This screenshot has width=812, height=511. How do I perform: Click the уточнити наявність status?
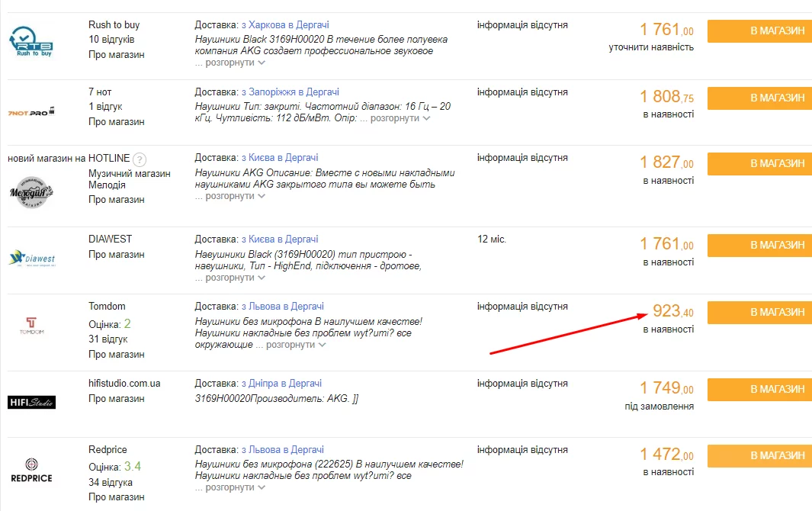651,47
